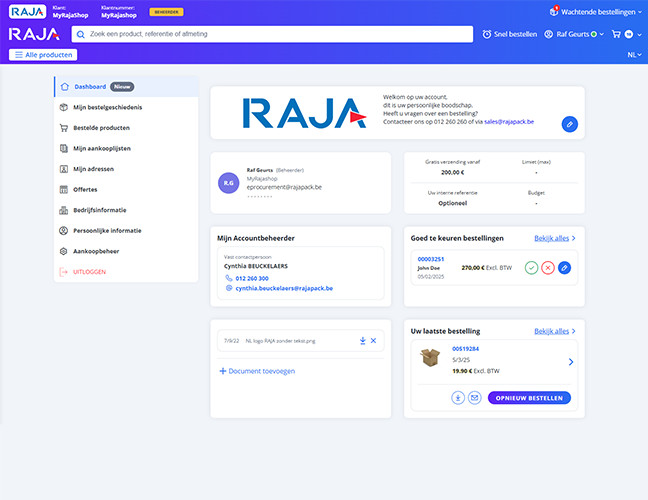Click the search magnifier icon
648x500 pixels.
(81, 34)
